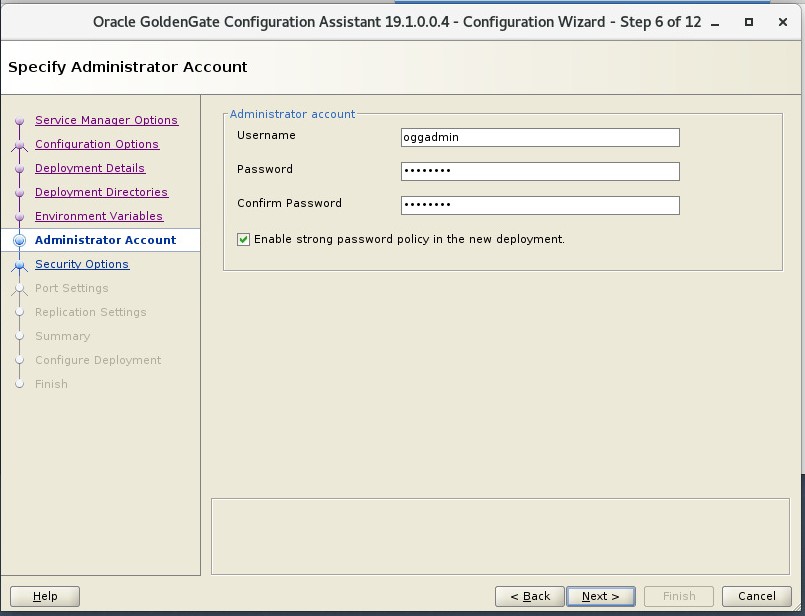The height and width of the screenshot is (616, 805).
Task: Jump to Deployment Directories step
Action: (x=101, y=192)
